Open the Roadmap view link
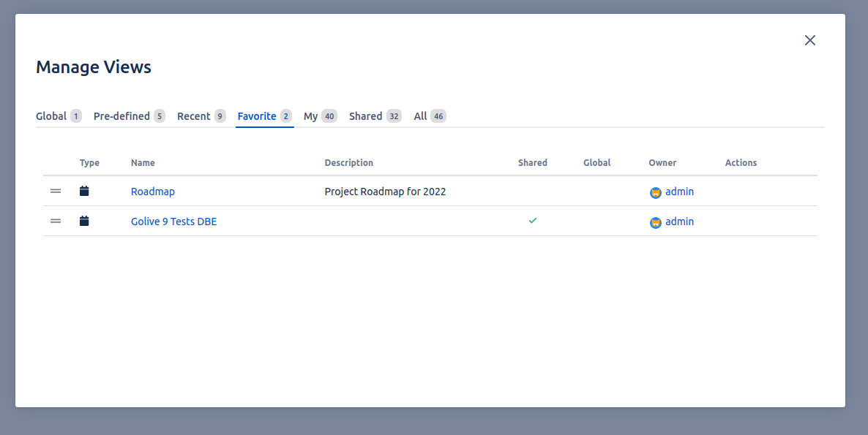Screen dimensions: 868x435 (153, 192)
